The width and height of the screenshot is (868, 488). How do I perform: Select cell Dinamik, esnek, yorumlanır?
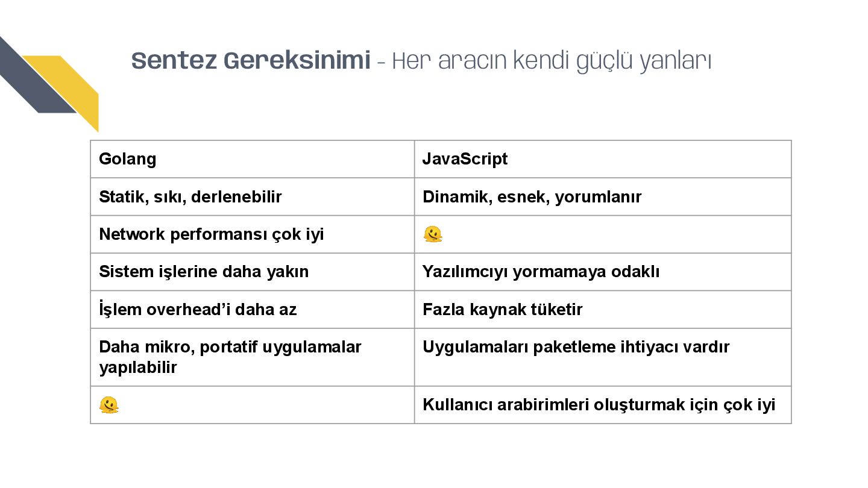point(603,196)
